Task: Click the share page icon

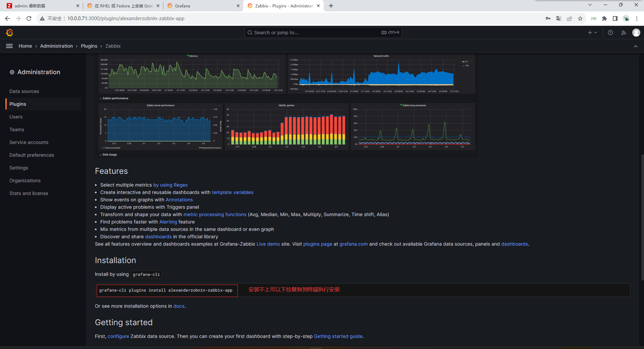Action: click(x=570, y=18)
